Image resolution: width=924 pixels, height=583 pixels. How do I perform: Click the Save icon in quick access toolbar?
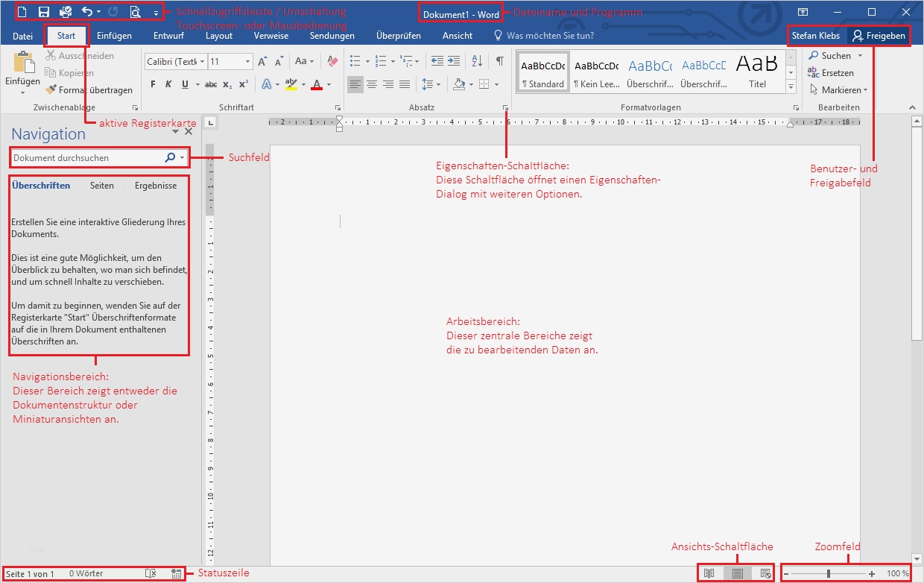[44, 12]
